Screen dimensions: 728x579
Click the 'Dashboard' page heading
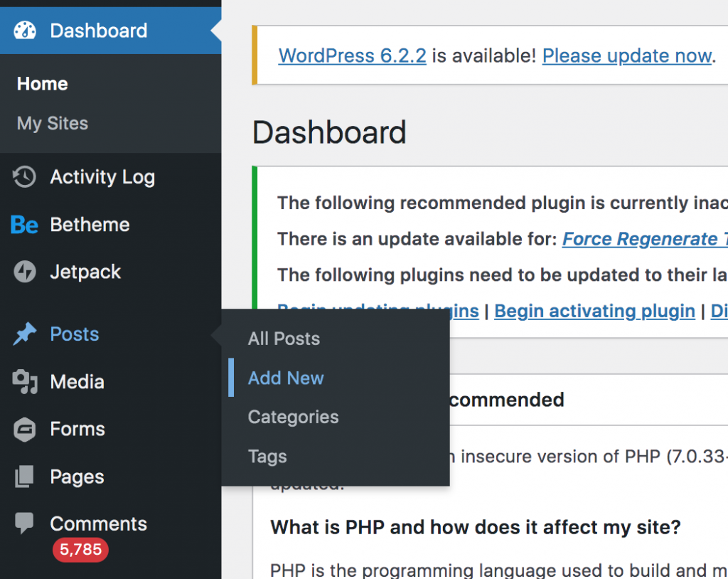click(330, 133)
